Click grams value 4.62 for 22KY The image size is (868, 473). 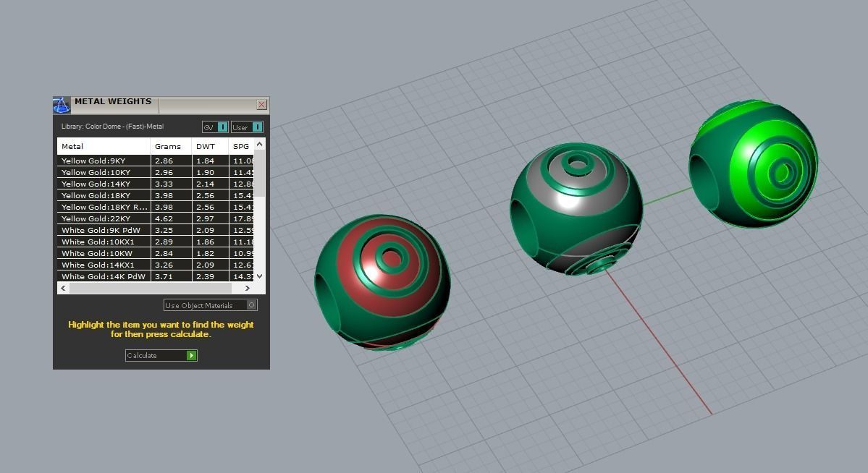[x=164, y=219]
